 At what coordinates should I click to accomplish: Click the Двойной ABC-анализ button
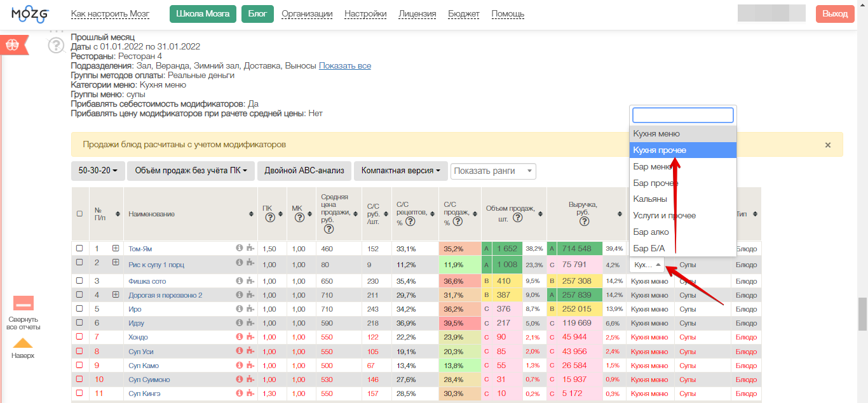point(304,171)
